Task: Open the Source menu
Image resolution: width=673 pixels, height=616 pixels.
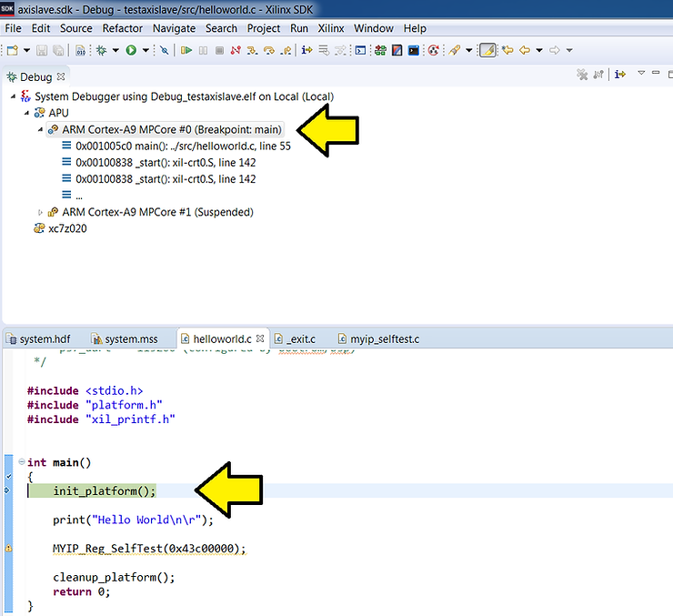Action: (x=76, y=28)
